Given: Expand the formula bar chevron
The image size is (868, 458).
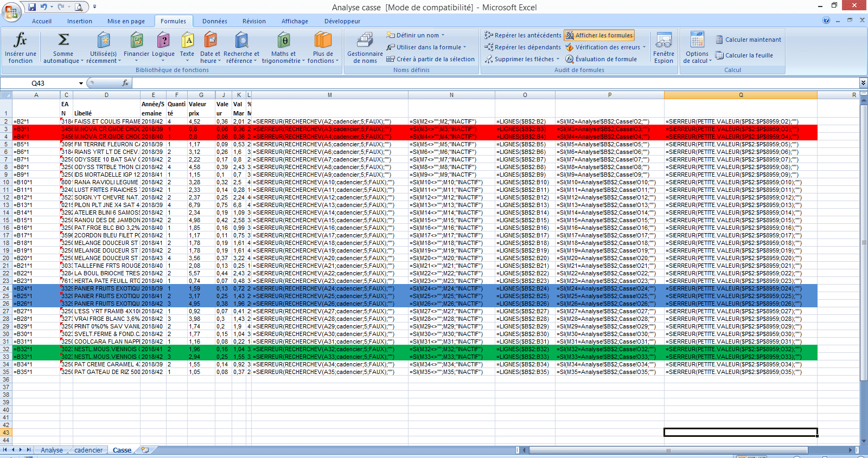Looking at the screenshot, I should pos(863,83).
